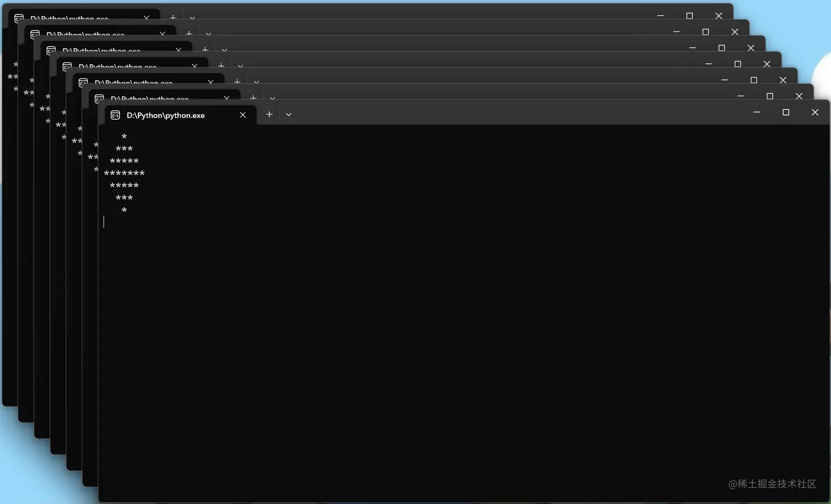Expand the dropdown chevron on the third window
831x504 pixels.
click(256, 82)
